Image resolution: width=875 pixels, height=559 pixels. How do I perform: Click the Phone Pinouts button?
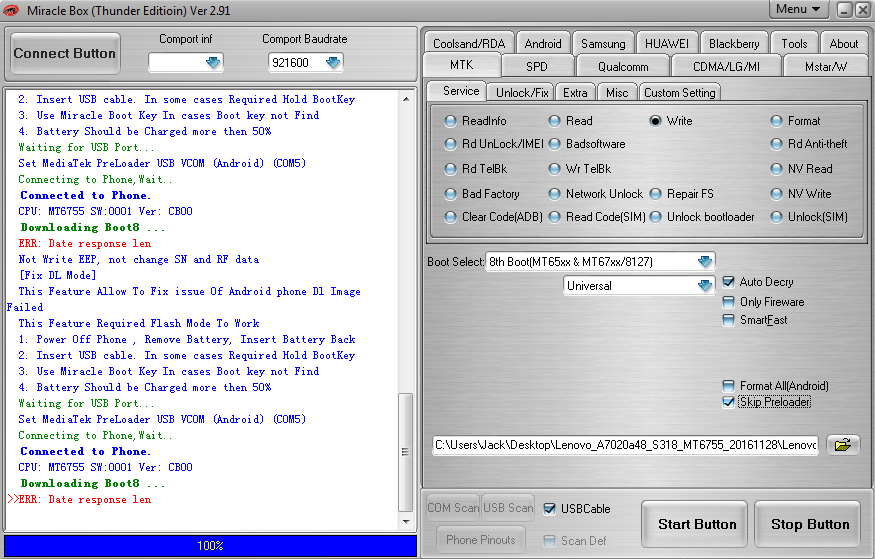coord(480,539)
